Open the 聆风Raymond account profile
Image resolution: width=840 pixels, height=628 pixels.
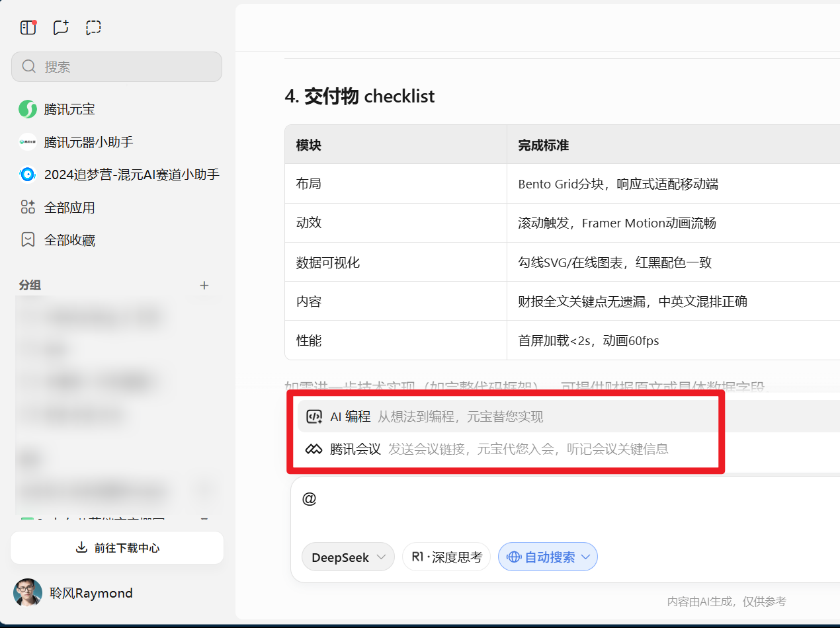pos(73,593)
